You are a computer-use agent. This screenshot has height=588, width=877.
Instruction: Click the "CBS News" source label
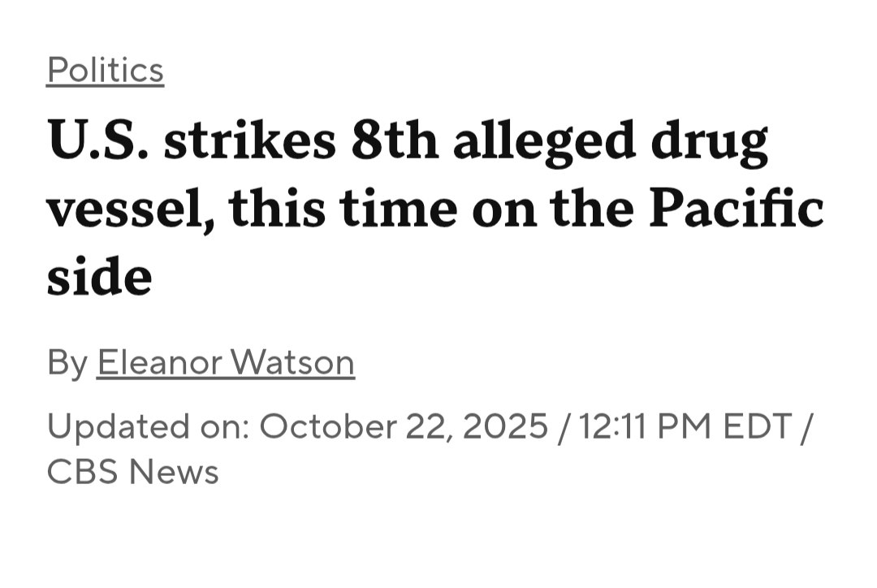coord(132,472)
